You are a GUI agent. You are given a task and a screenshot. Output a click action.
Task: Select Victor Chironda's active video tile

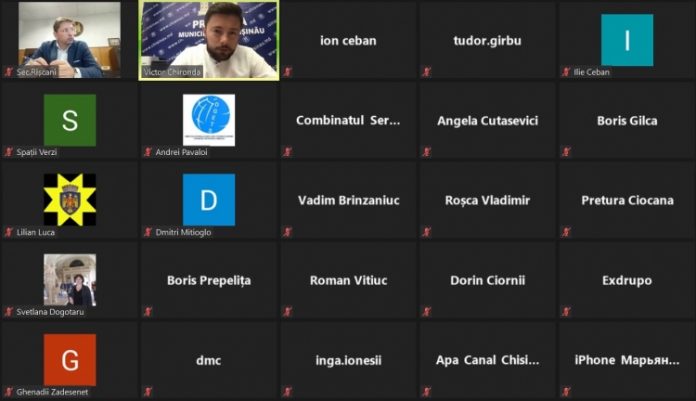tap(209, 40)
